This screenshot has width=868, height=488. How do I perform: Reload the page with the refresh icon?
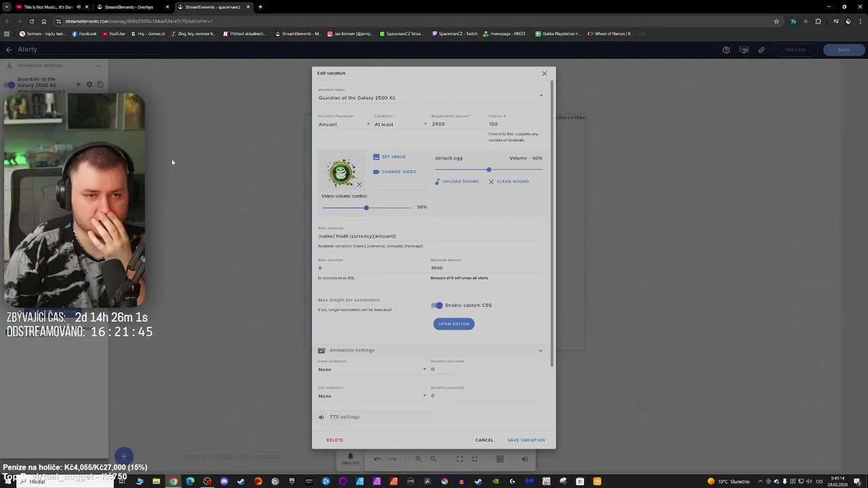tap(31, 21)
